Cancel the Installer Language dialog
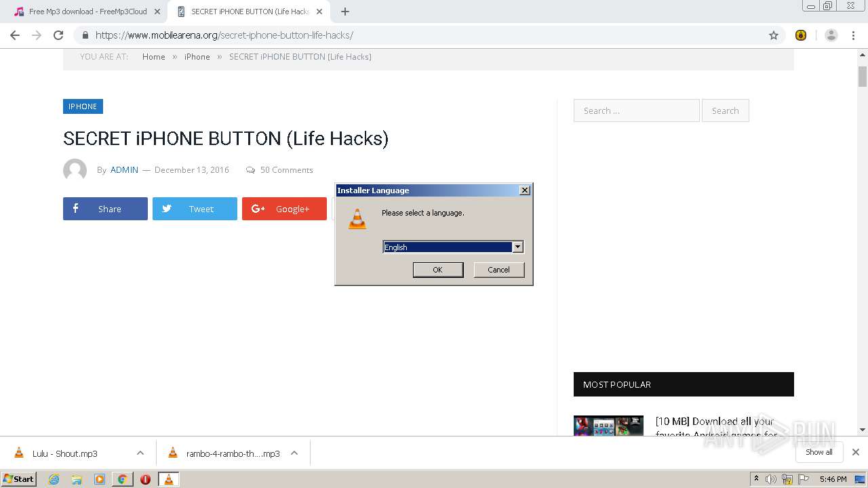Screen dimensions: 868x488 point(498,270)
